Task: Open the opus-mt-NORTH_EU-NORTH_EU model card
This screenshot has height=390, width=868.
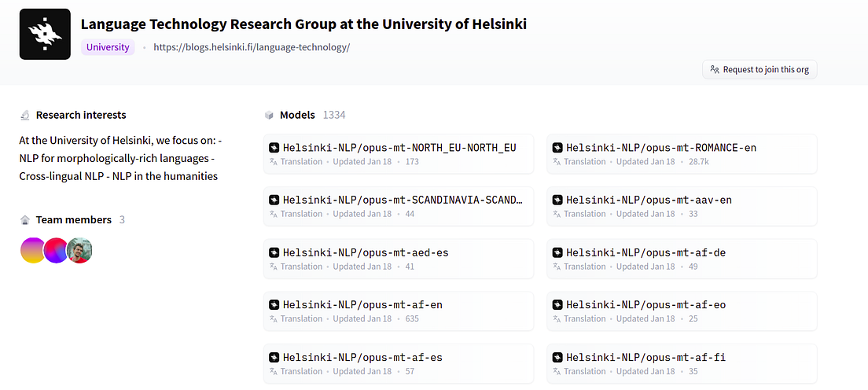Action: coord(399,154)
